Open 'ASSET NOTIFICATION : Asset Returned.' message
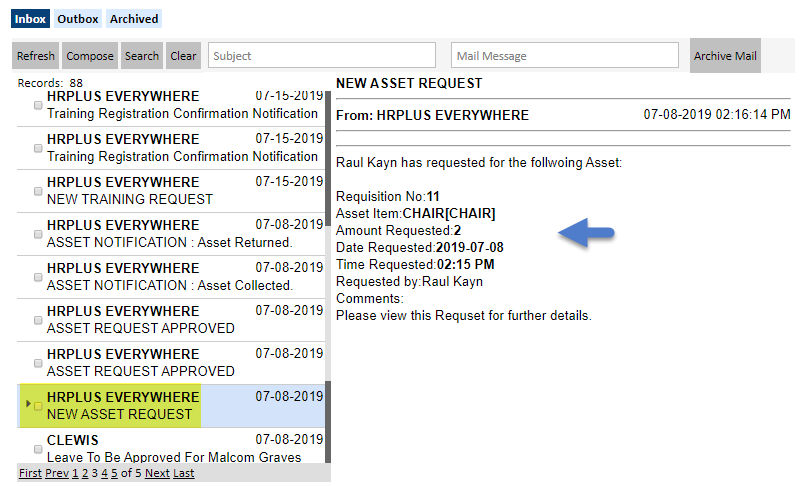808x486 pixels. (170, 243)
